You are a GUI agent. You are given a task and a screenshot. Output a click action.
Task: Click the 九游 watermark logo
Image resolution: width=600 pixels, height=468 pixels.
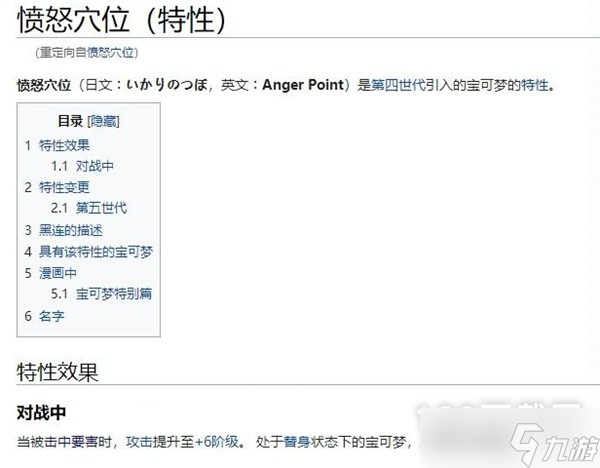pos(555,444)
